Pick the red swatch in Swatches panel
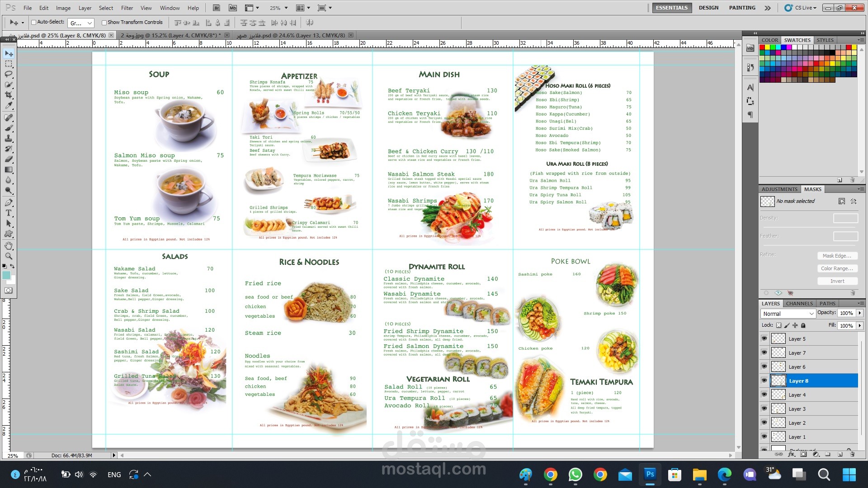Viewport: 868px width, 488px height. [x=762, y=47]
